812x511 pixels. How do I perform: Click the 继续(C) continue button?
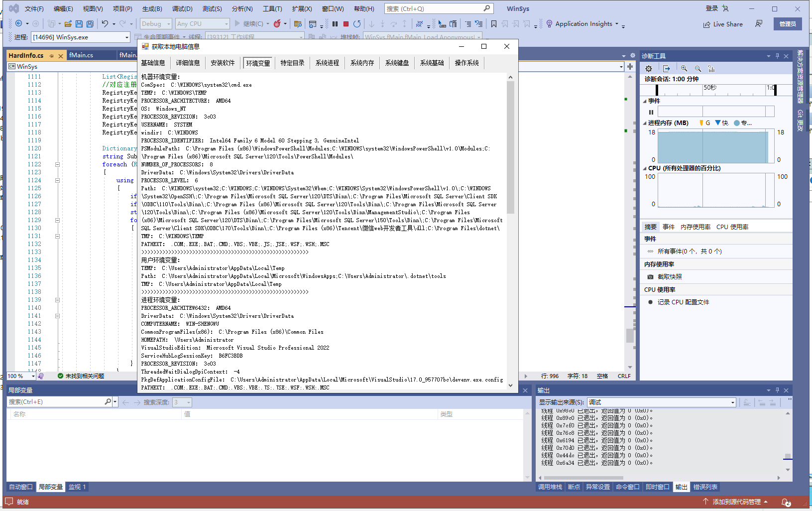(252, 23)
